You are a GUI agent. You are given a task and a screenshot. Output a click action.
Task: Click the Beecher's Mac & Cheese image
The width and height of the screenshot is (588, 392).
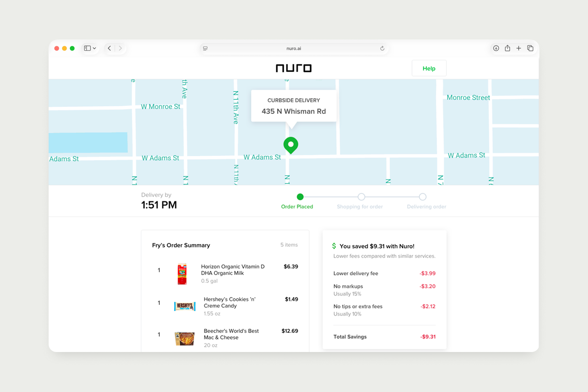pos(185,338)
